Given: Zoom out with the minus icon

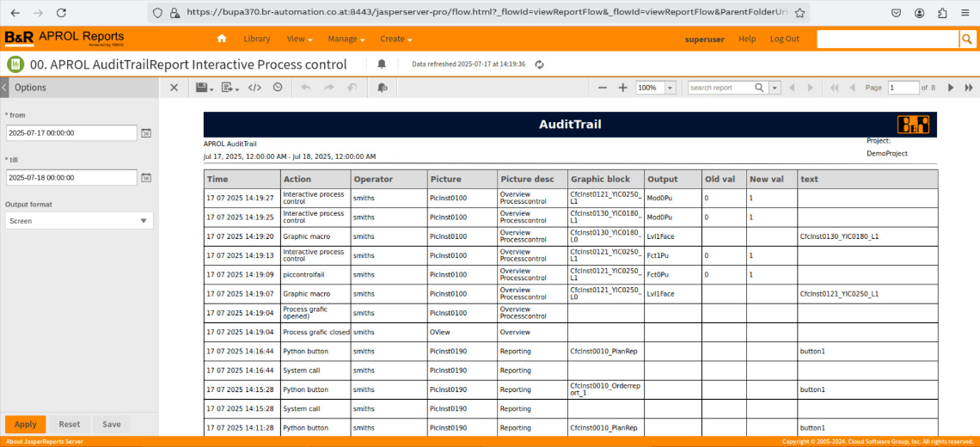Looking at the screenshot, I should click(603, 88).
